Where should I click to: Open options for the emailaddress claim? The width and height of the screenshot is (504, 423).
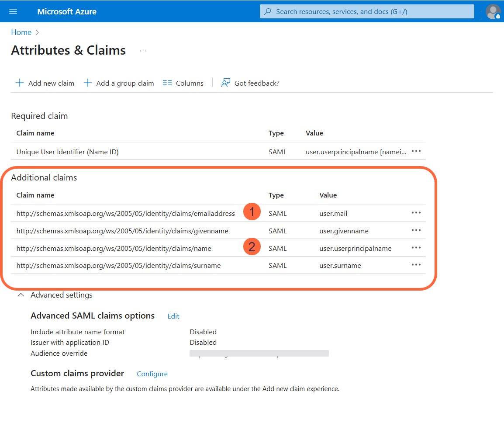tap(416, 213)
